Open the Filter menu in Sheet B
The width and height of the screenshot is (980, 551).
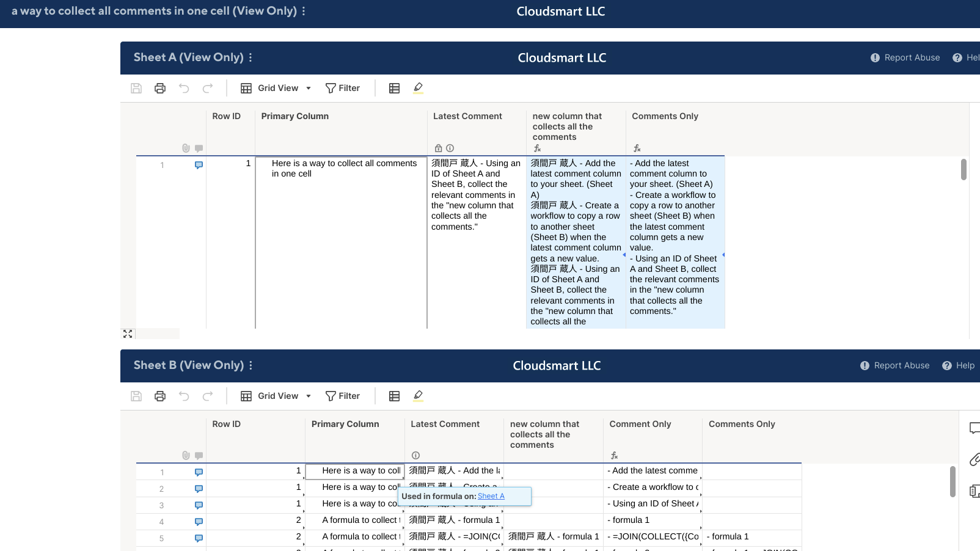(x=343, y=396)
